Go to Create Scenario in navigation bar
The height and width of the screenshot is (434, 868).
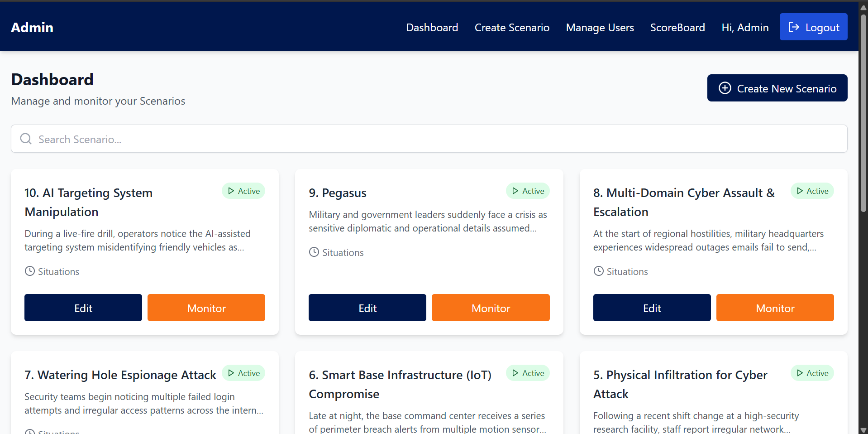[x=512, y=28]
